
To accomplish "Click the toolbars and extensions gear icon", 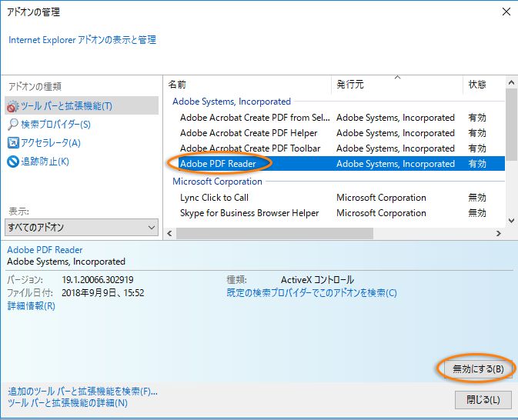I will coord(12,106).
